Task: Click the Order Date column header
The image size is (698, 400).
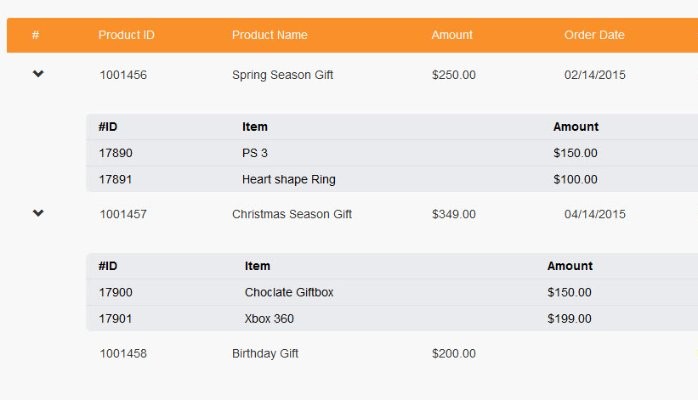Action: point(594,35)
